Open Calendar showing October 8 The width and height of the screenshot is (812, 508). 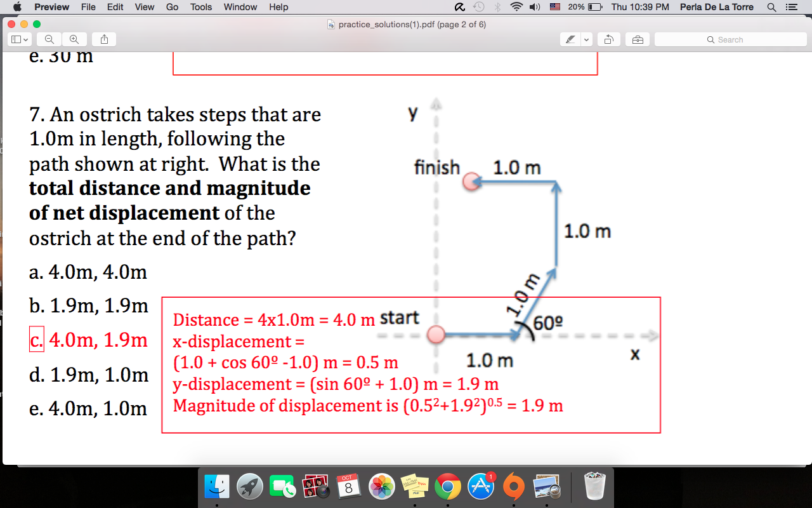(349, 486)
